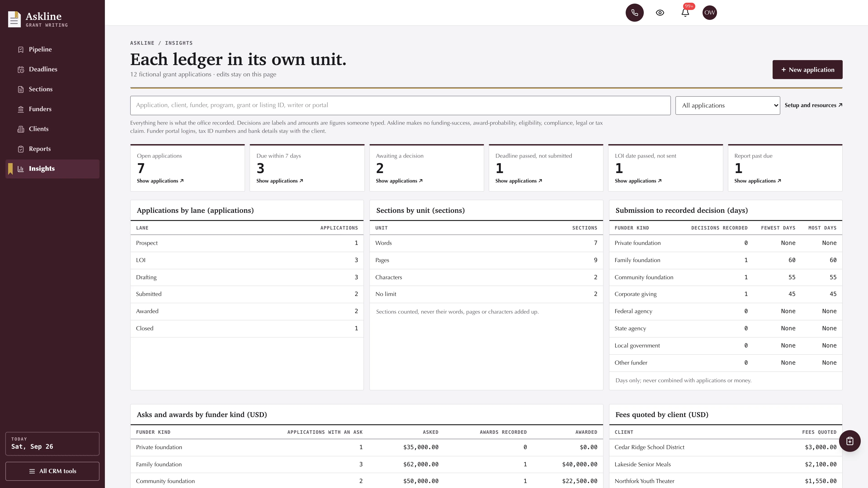Click the Lakeside Senior Meals row

coord(725,465)
